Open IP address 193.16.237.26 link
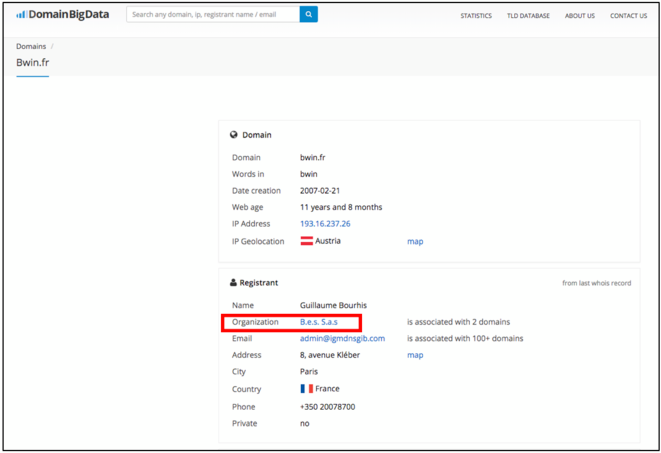661x453 pixels. (325, 224)
